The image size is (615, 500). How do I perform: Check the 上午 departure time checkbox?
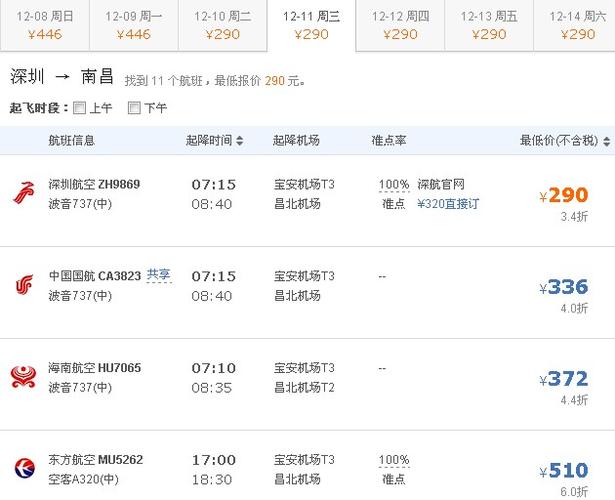point(80,107)
